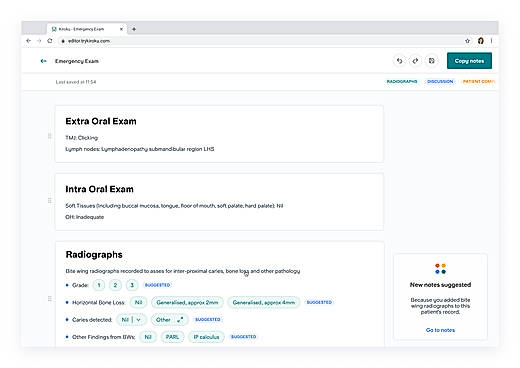Expand the Caries detected Nil dropdown arrow
Viewport: 520px width, 368px height.
[139, 320]
